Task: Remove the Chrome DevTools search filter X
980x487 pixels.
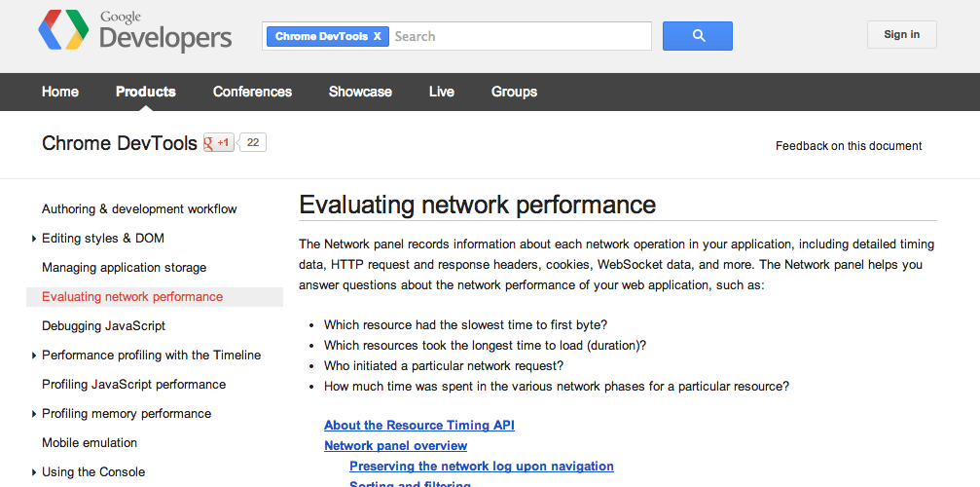Action: click(377, 37)
